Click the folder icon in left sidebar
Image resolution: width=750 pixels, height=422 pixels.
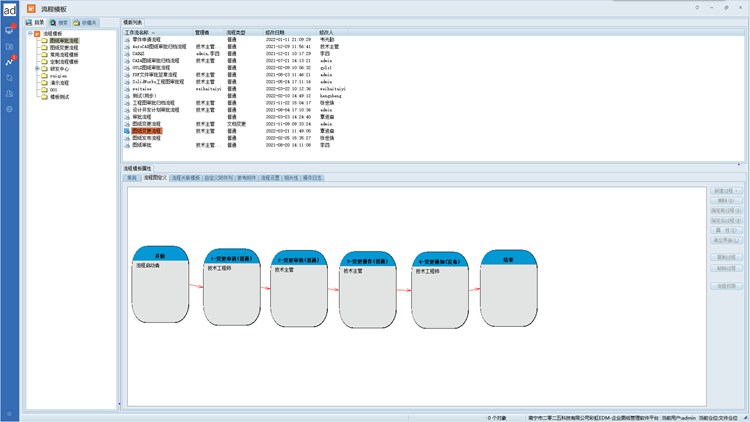(9, 46)
